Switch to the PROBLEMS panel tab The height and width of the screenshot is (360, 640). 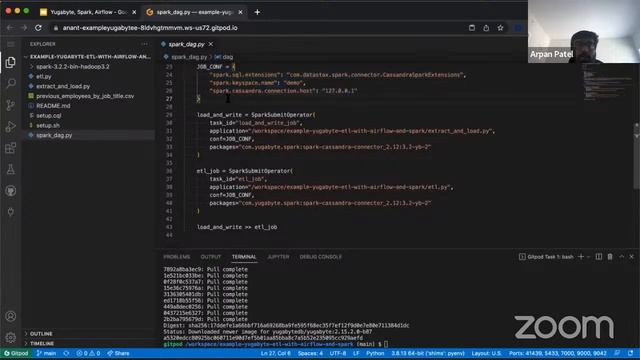(177, 257)
